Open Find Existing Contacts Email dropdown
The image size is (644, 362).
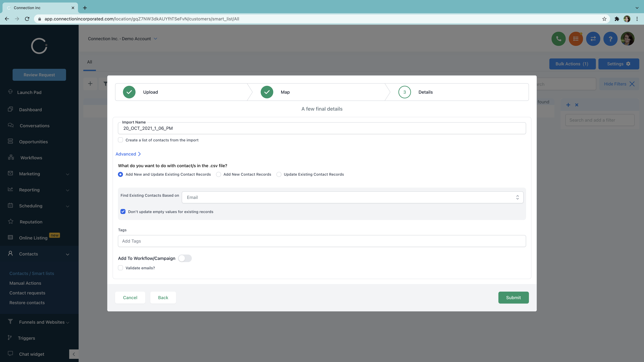[x=352, y=197]
